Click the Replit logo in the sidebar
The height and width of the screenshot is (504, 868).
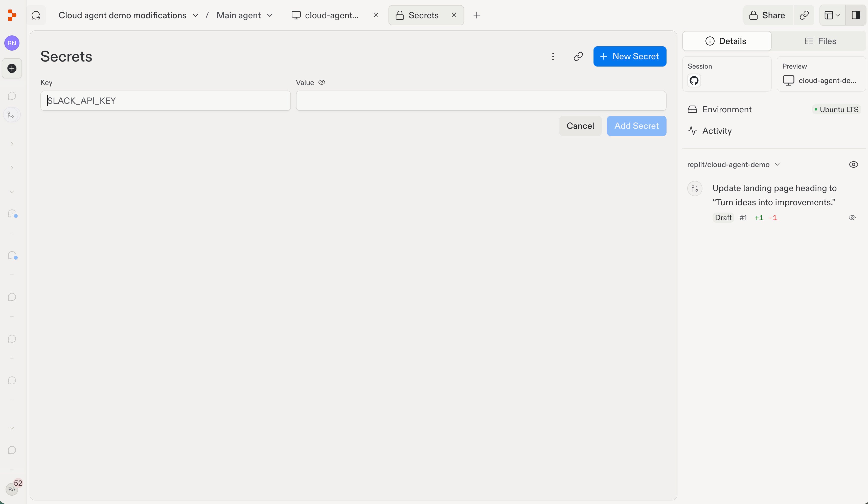coord(12,15)
